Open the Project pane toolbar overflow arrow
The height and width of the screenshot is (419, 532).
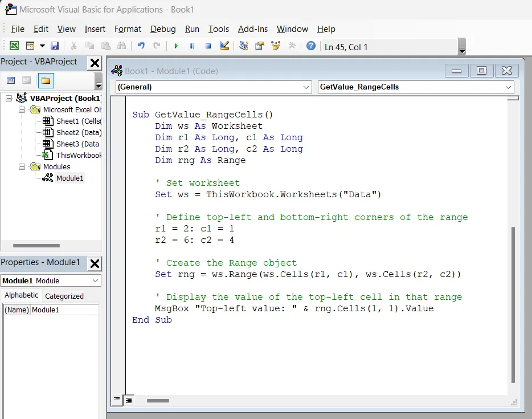point(98,81)
